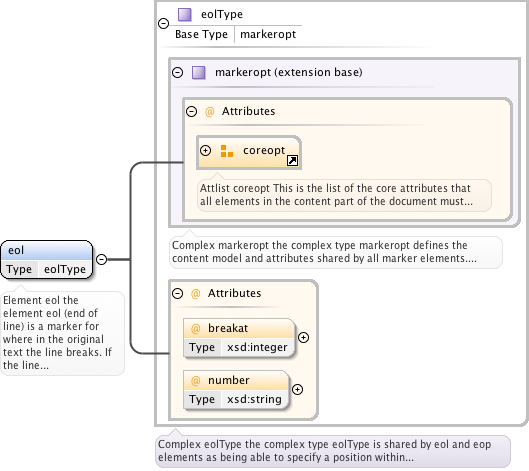529x471 pixels.
Task: Click the markeropt base type value
Action: tap(268, 34)
